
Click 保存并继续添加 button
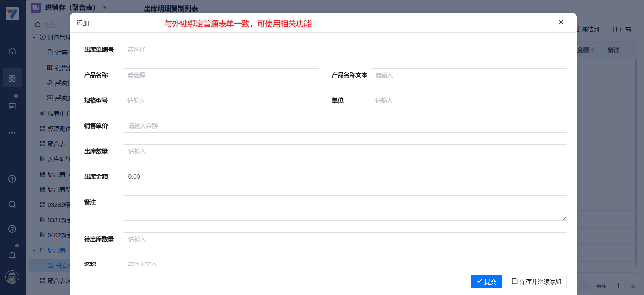(x=536, y=281)
